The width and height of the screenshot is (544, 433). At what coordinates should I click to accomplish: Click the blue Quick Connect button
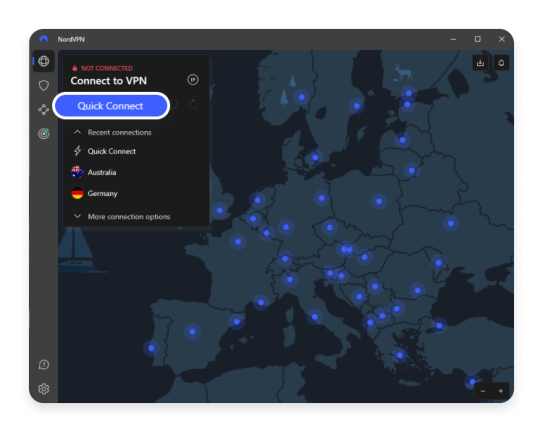(x=111, y=106)
